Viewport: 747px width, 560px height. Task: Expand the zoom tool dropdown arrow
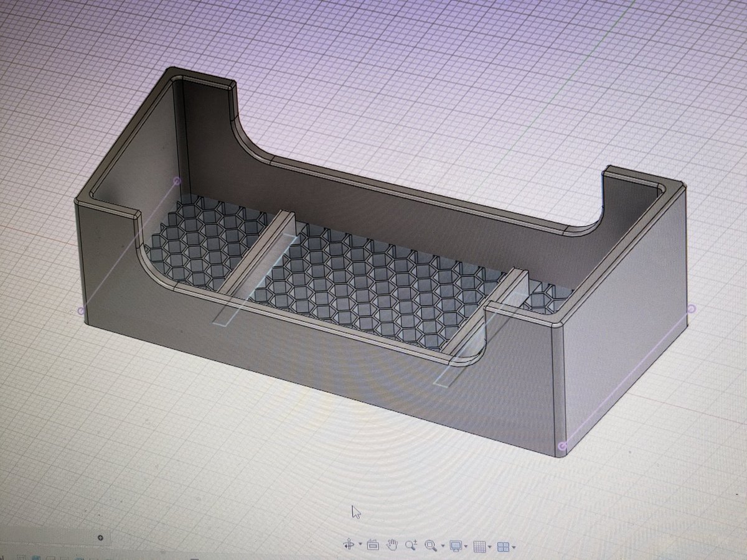coord(442,546)
